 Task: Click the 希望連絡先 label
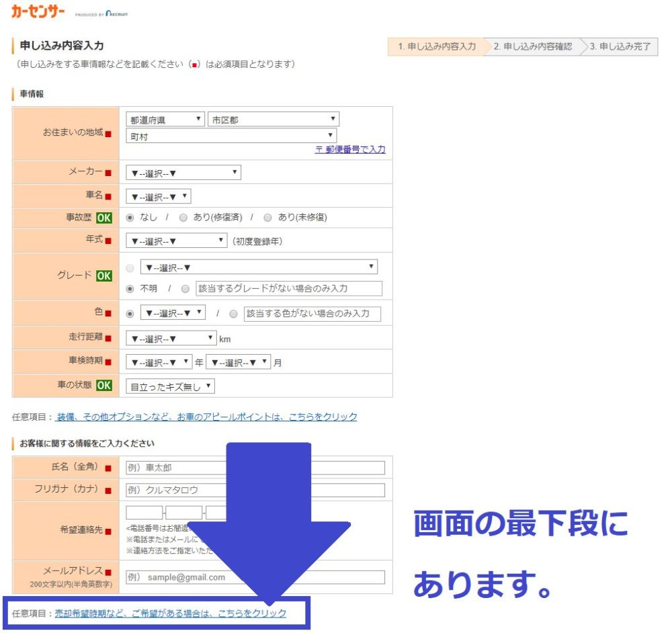point(81,530)
